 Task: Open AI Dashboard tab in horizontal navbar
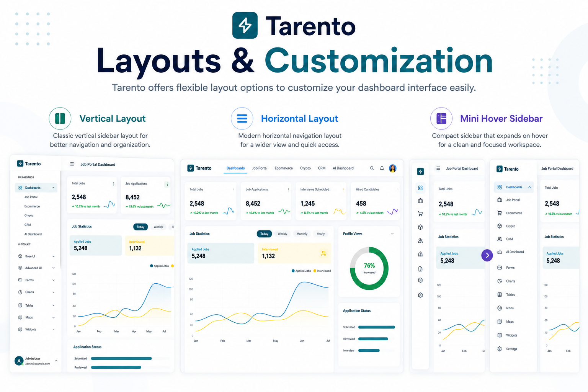click(343, 168)
